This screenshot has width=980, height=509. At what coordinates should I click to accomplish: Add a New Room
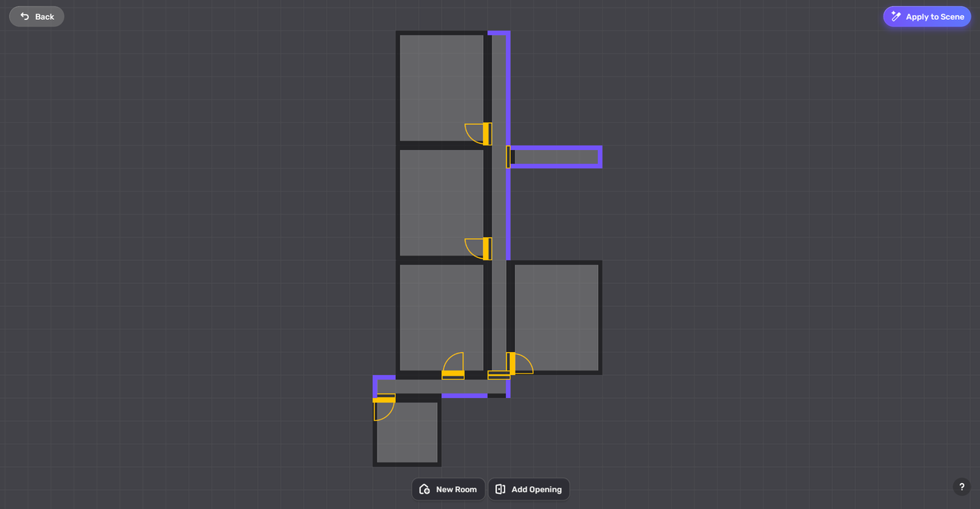coord(449,489)
